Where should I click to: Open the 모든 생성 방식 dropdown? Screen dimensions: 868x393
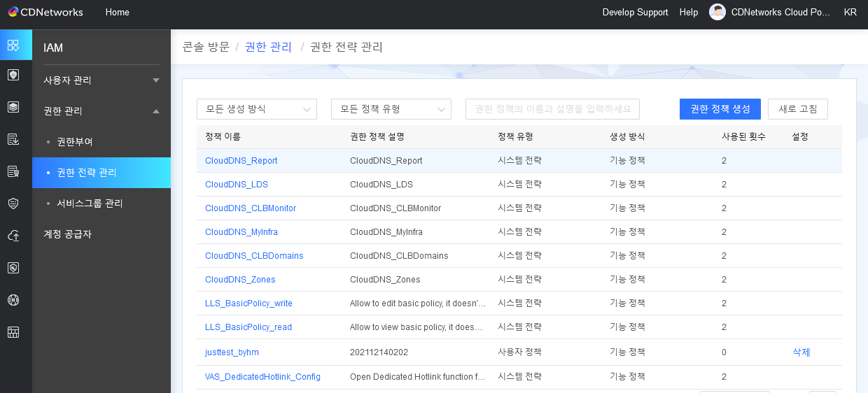coord(256,109)
